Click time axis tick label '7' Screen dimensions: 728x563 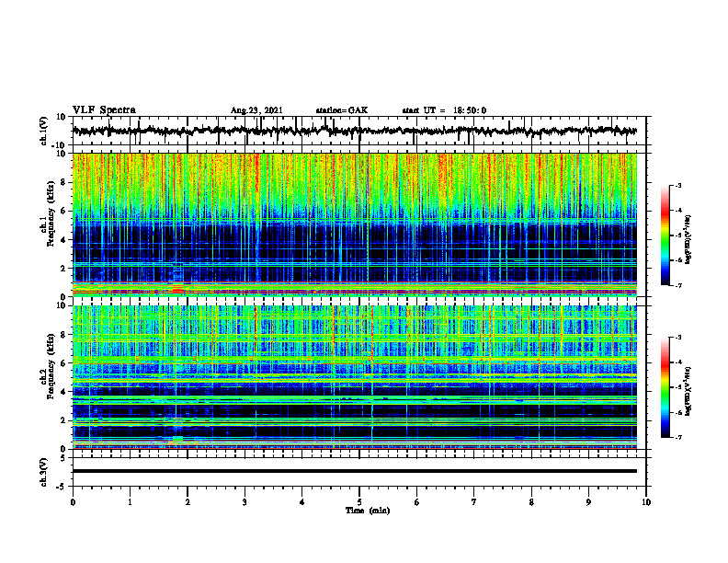tap(474, 502)
